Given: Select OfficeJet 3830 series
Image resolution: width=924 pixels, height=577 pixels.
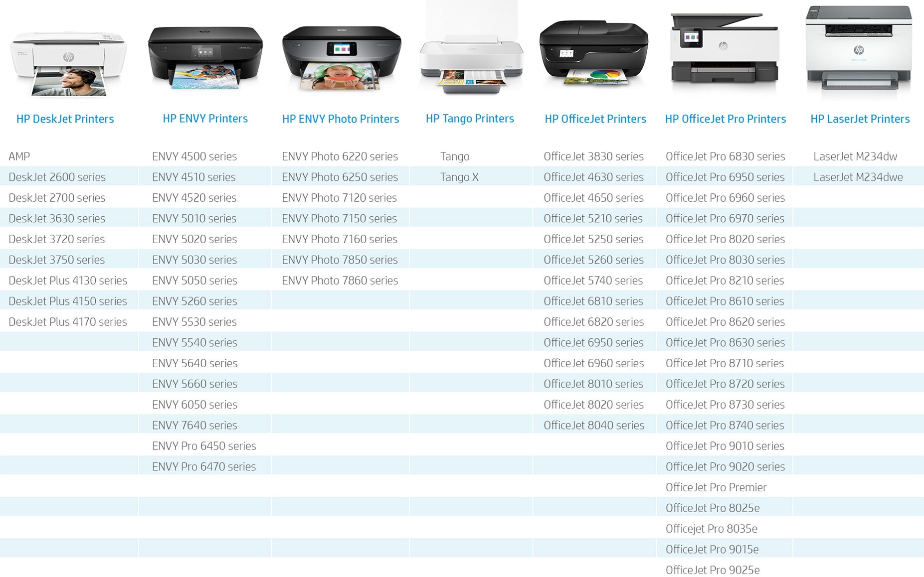Looking at the screenshot, I should click(x=594, y=156).
